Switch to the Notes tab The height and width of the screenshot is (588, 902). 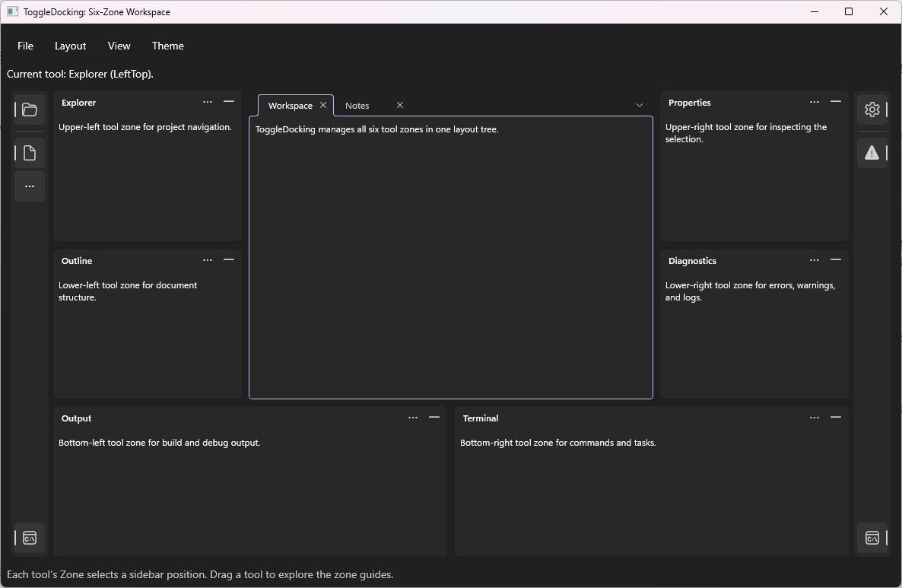point(357,106)
